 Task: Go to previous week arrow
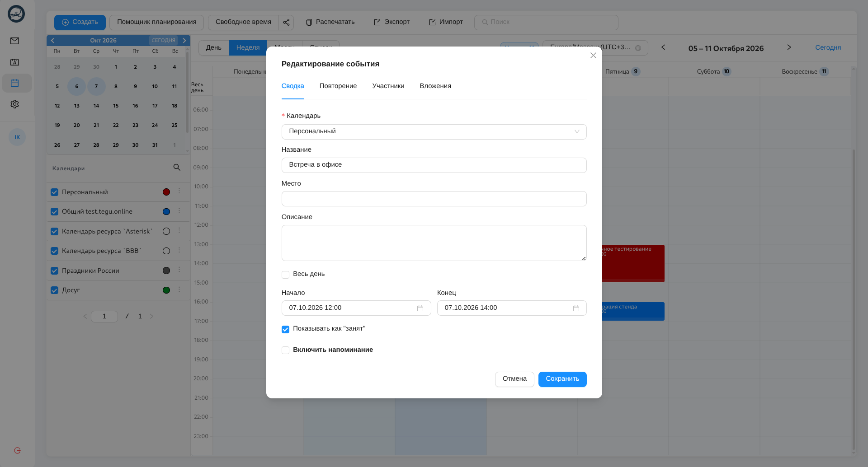(x=663, y=47)
